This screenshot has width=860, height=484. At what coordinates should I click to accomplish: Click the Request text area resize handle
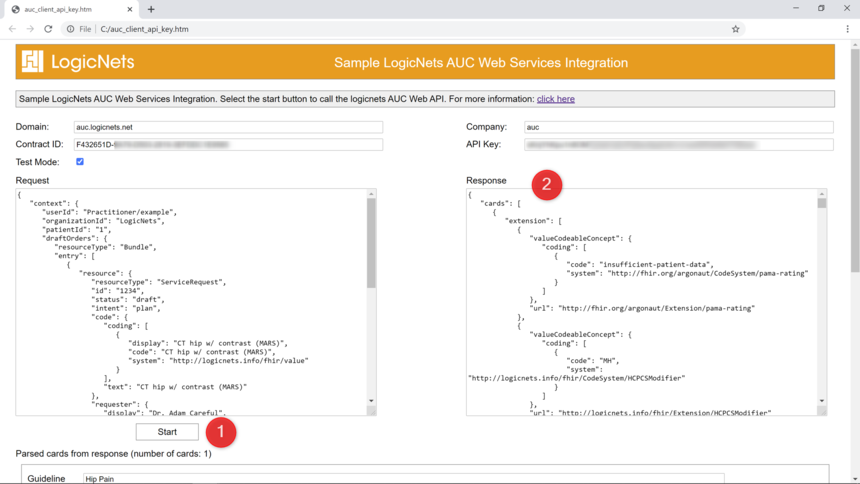tap(372, 411)
